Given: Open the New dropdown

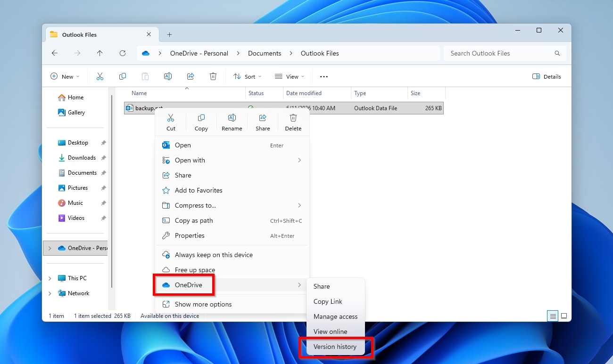Looking at the screenshot, I should click(65, 76).
